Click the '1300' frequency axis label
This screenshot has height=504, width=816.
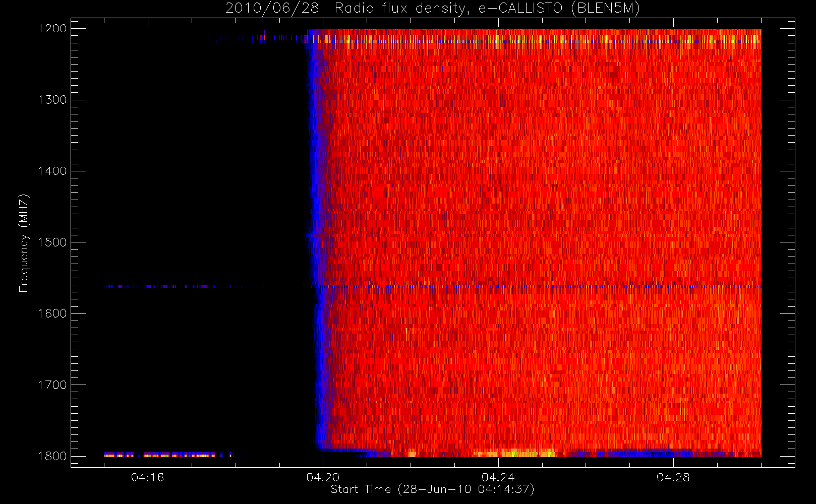(52, 100)
